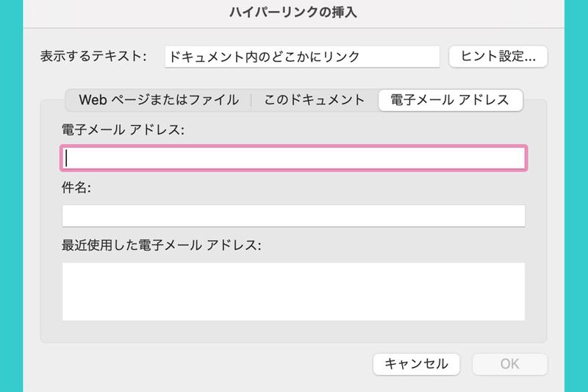Viewport: 588px width, 392px height.
Task: Click the 表示するテキスト: label
Action: (x=94, y=57)
